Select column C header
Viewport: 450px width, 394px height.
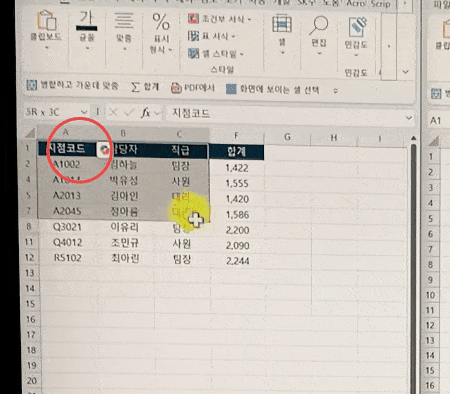179,134
